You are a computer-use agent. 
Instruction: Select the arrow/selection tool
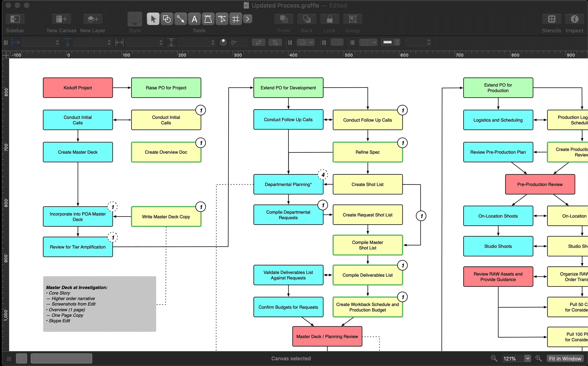tap(153, 19)
